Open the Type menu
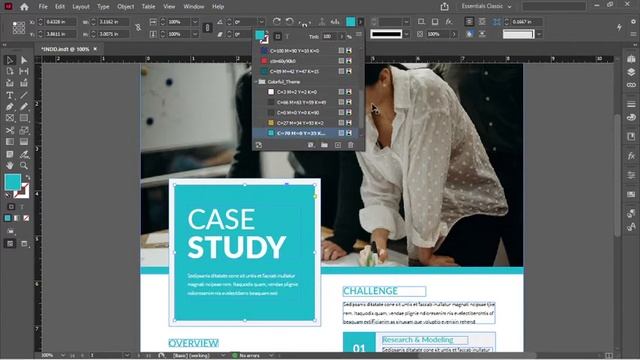 pos(103,7)
